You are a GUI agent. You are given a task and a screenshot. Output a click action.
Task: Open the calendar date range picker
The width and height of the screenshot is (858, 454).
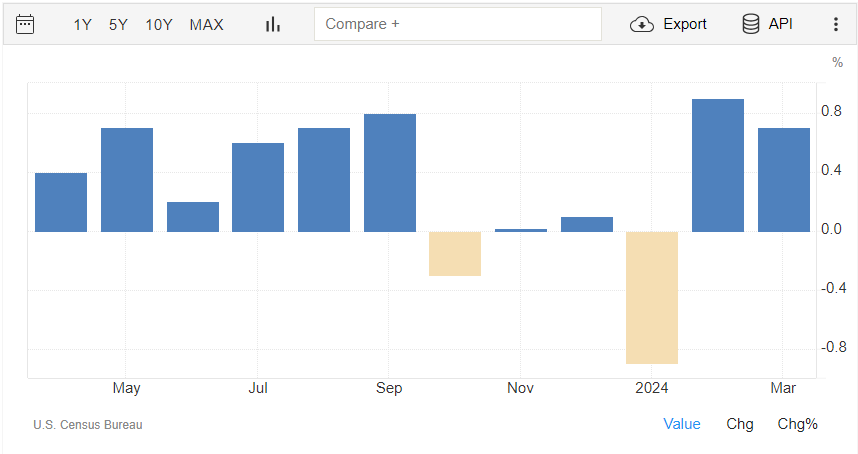[x=25, y=24]
